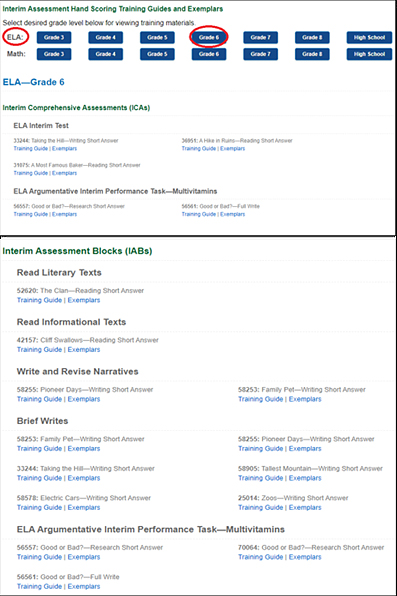The image size is (397, 596).
Task: Open Exemplars for 42157 Cliff Swallows
Action: pyautogui.click(x=84, y=350)
